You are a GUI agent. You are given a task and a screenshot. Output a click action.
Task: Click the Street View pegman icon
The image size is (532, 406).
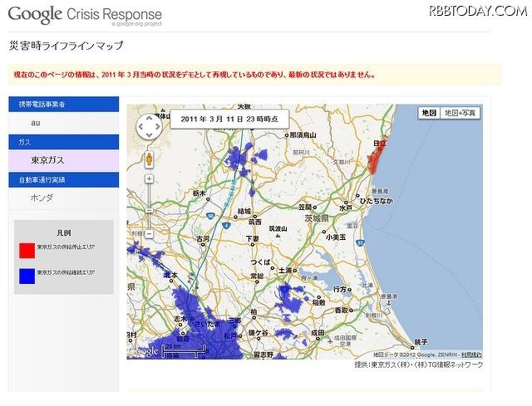click(x=149, y=159)
